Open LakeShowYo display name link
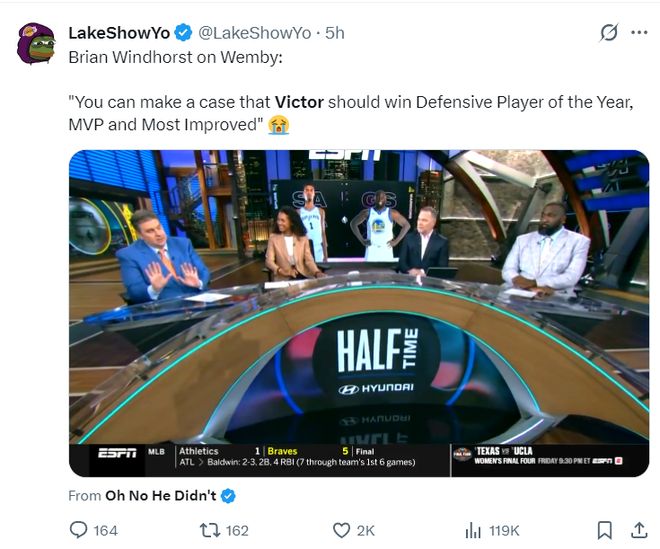The height and width of the screenshot is (549, 660). (x=119, y=33)
